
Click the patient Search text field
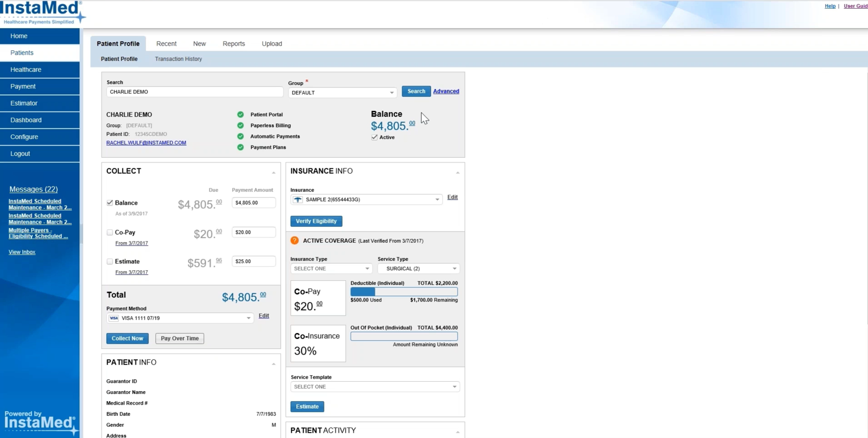click(x=195, y=92)
